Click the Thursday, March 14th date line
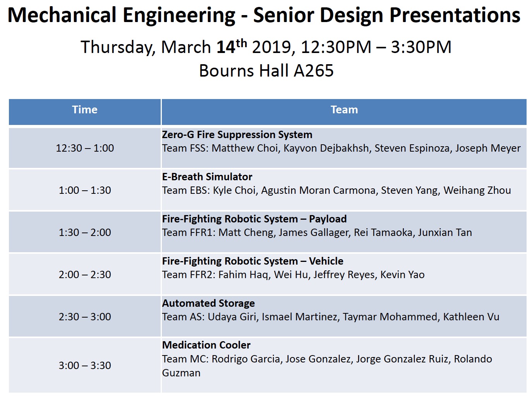The width and height of the screenshot is (532, 417). (266, 47)
